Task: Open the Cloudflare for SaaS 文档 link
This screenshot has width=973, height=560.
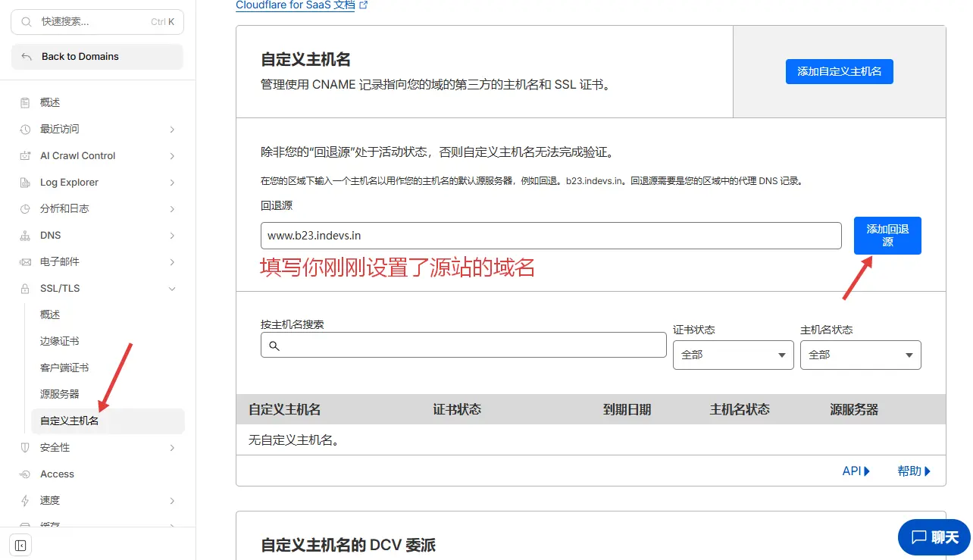Action: pyautogui.click(x=296, y=5)
